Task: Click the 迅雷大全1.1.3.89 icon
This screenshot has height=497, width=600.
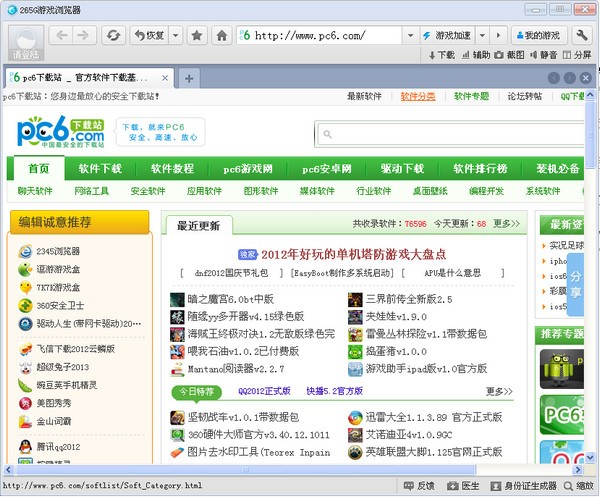Action: pos(355,417)
